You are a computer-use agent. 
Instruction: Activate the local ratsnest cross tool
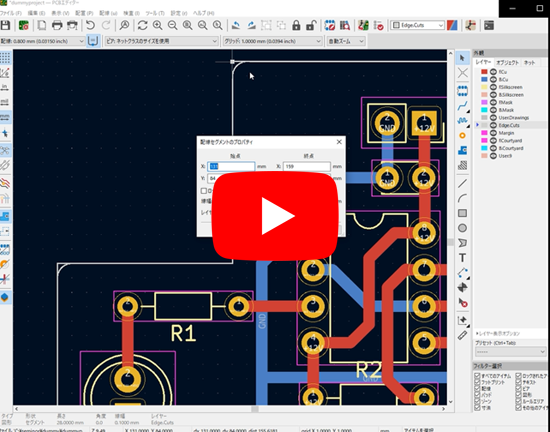point(462,73)
